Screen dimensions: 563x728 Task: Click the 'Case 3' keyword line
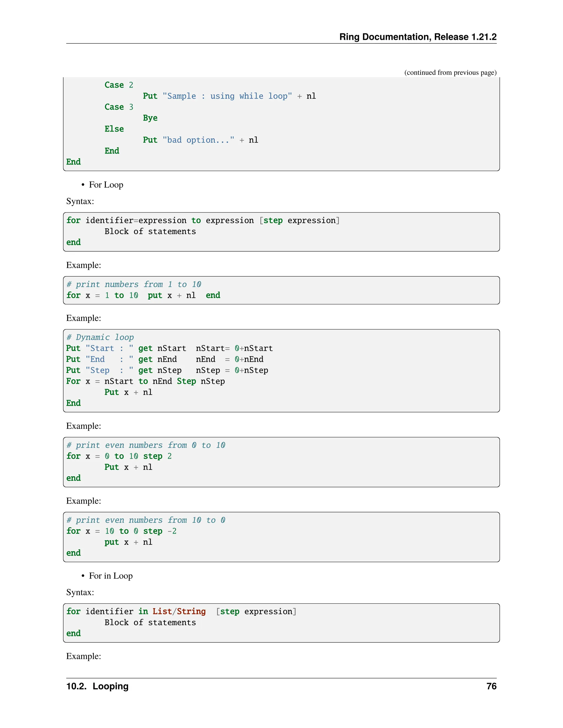tap(119, 107)
